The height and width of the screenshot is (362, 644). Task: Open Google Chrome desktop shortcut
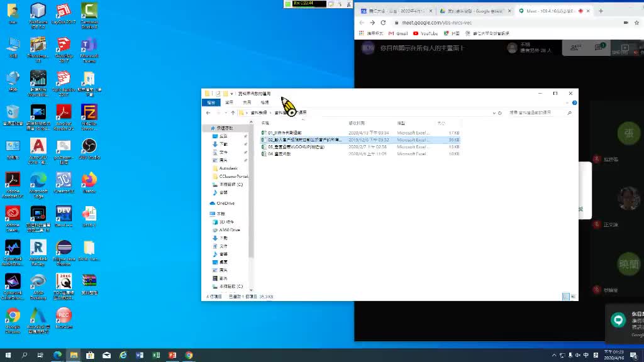pyautogui.click(x=13, y=321)
